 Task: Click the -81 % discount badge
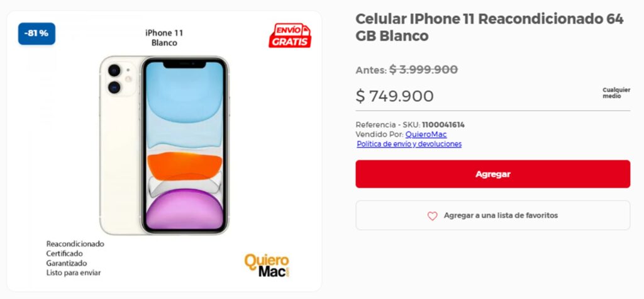tap(36, 34)
